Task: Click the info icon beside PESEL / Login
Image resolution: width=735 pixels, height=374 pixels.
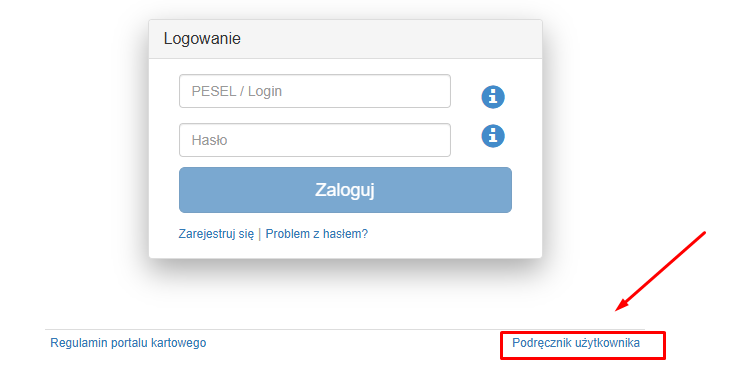Action: click(x=493, y=97)
